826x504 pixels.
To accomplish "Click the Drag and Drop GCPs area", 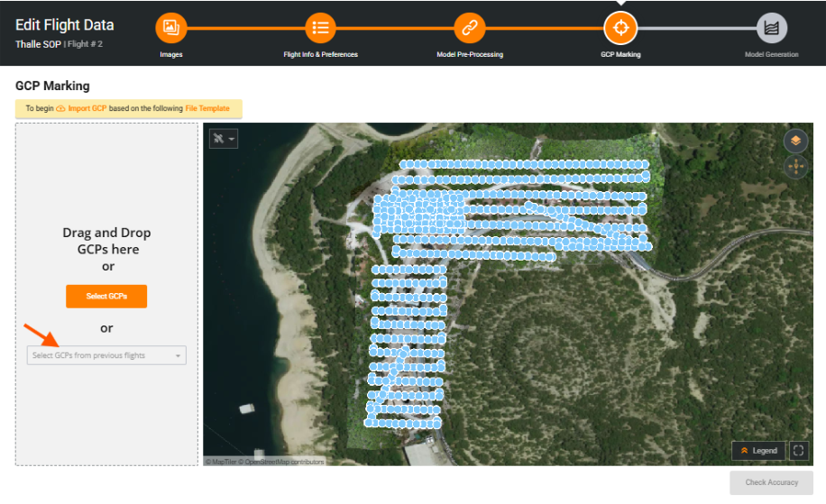I will coord(106,241).
